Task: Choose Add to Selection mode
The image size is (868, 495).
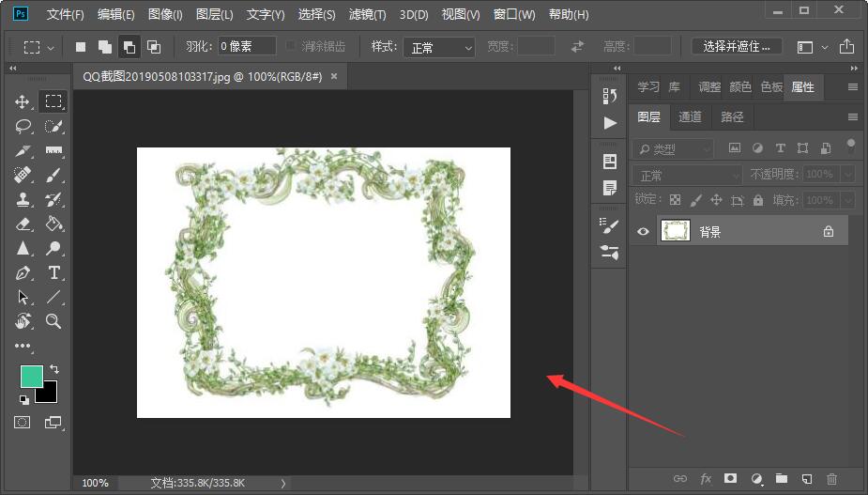Action: coord(104,47)
